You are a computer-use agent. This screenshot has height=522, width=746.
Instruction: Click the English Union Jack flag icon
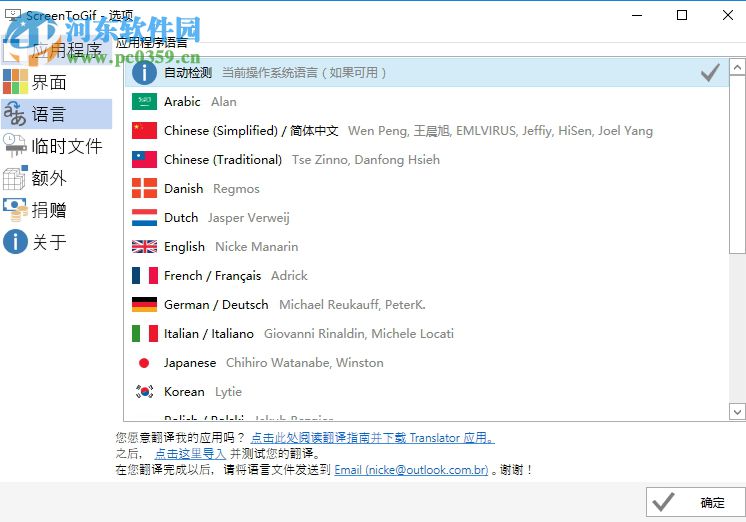pos(144,246)
